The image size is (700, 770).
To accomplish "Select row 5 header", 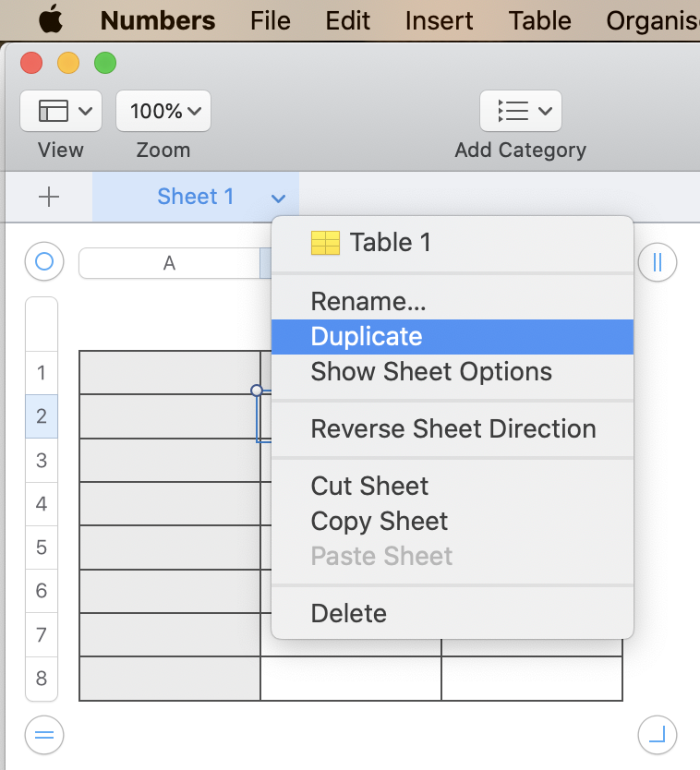I will coord(42,547).
